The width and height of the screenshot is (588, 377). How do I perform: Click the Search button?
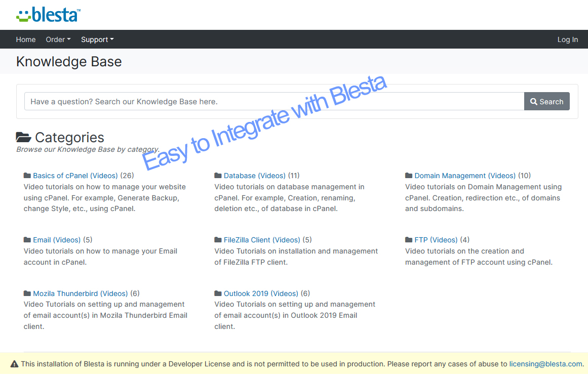click(x=547, y=102)
